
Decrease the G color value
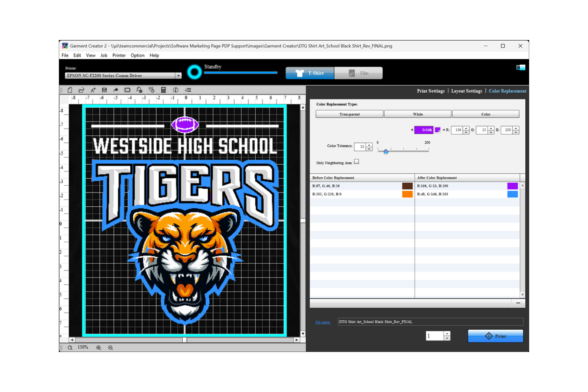click(490, 132)
